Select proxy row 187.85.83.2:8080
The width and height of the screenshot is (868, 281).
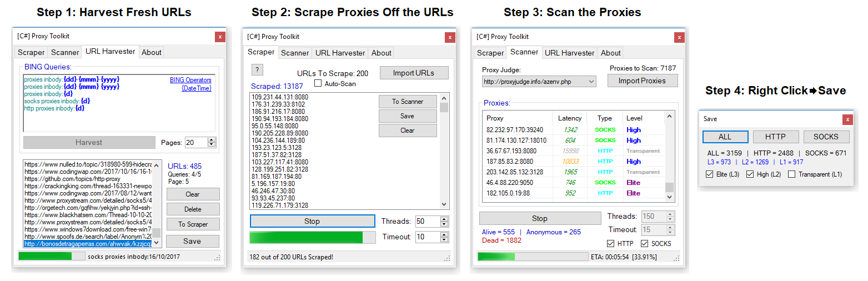coord(574,161)
